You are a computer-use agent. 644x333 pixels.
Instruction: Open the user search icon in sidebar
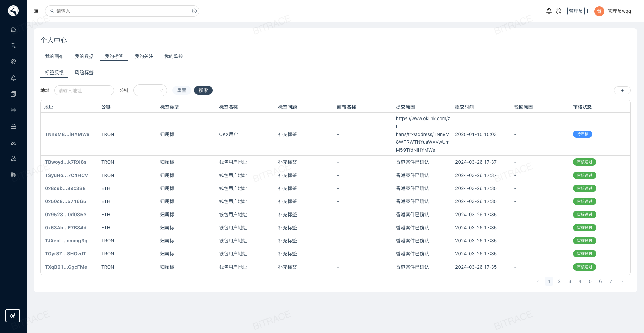coord(13,142)
